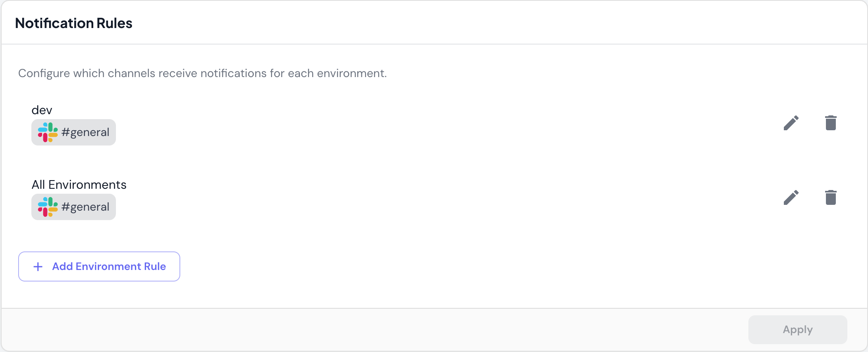The image size is (868, 352).
Task: Click the plus icon in Add Environment Rule
Action: [x=38, y=267]
